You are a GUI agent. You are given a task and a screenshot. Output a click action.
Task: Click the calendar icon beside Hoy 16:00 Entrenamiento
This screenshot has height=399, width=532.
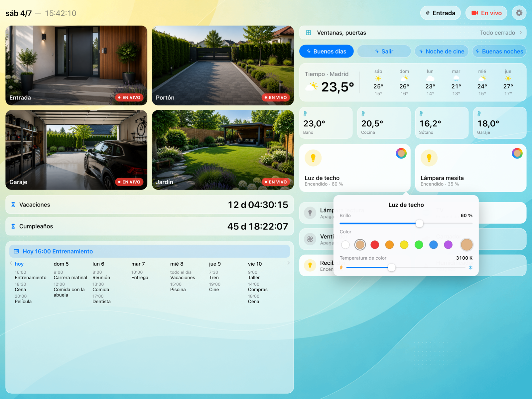16,251
